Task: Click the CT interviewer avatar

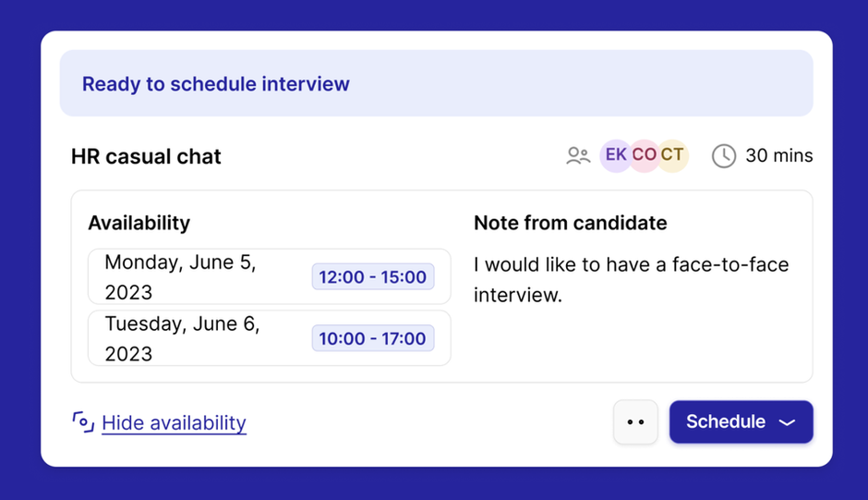Action: [x=672, y=155]
